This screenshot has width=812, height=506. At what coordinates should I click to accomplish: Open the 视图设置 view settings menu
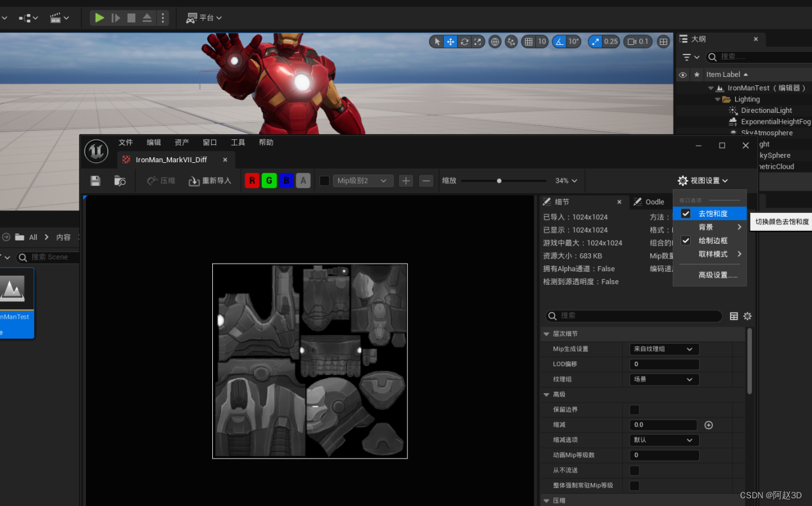703,181
